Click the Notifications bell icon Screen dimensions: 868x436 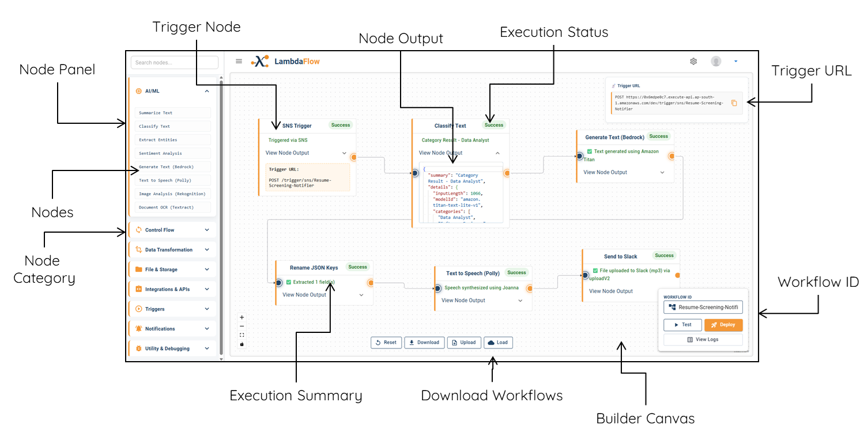coord(139,328)
